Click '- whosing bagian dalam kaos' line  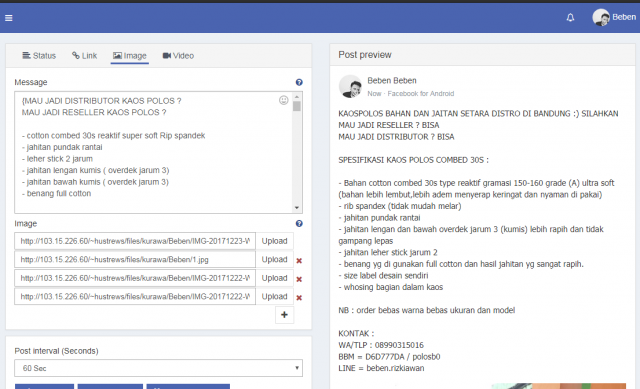tap(391, 287)
